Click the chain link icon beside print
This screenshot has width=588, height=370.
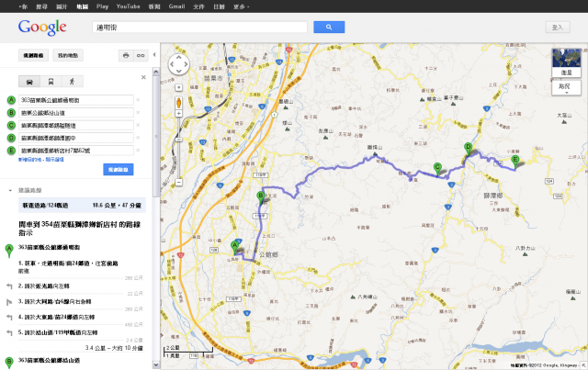pos(141,55)
